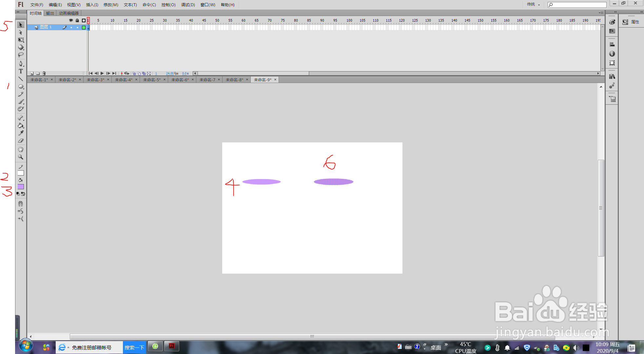
Task: Choose the Pen tool
Action: coord(21,64)
